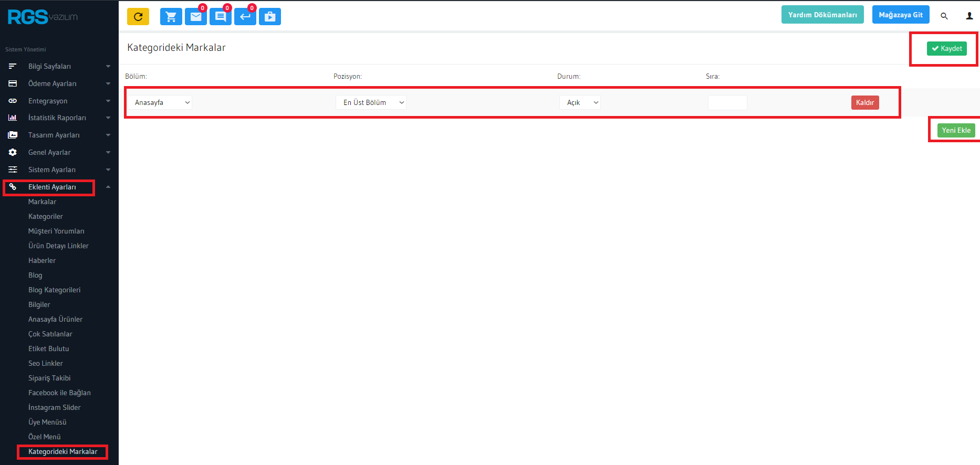
Task: Remove the row with Kaldır button
Action: tap(864, 103)
